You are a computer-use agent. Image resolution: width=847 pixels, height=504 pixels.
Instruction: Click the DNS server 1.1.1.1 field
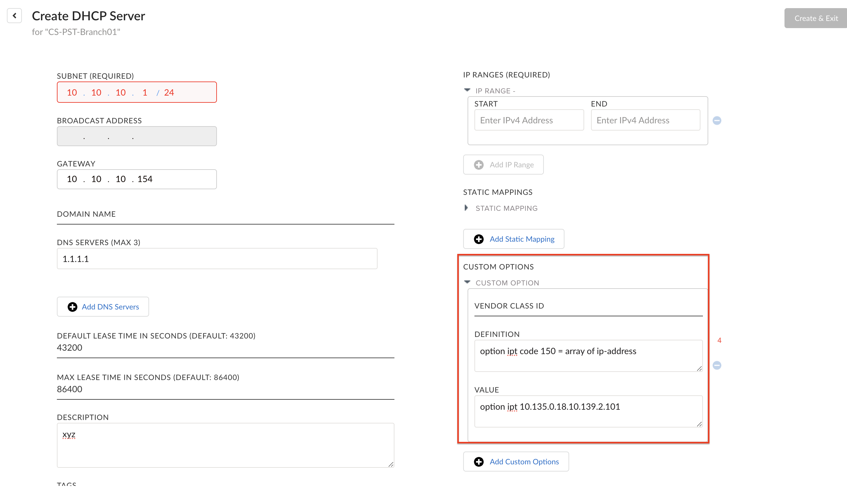click(217, 259)
